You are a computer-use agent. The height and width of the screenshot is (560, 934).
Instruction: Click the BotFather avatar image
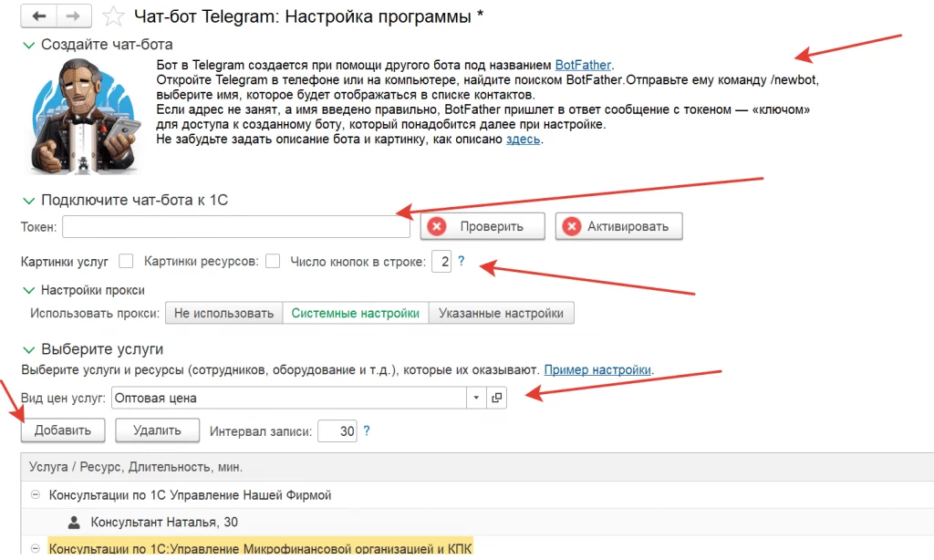tap(85, 116)
